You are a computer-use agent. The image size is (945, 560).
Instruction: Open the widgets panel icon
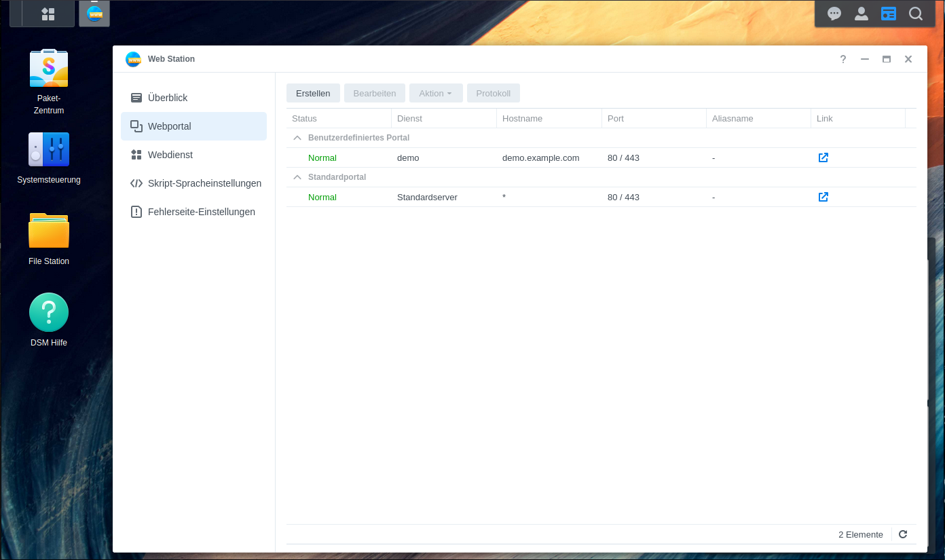[x=889, y=14]
